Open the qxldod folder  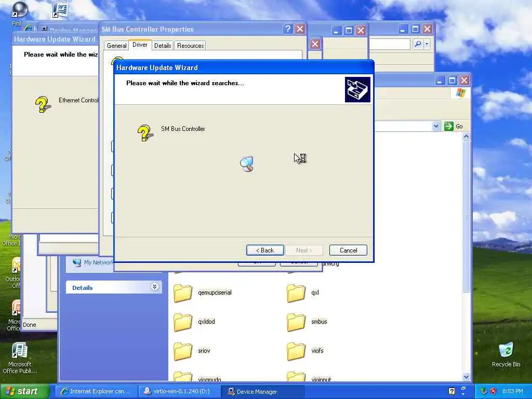coord(183,322)
